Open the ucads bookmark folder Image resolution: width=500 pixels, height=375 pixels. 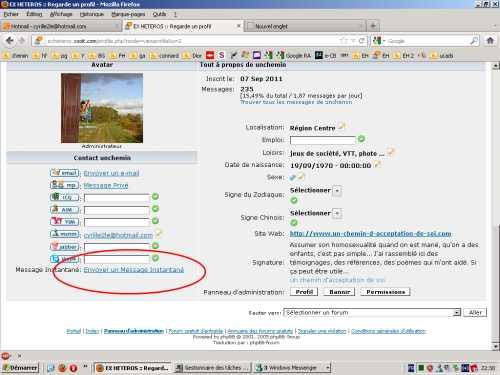tap(442, 55)
